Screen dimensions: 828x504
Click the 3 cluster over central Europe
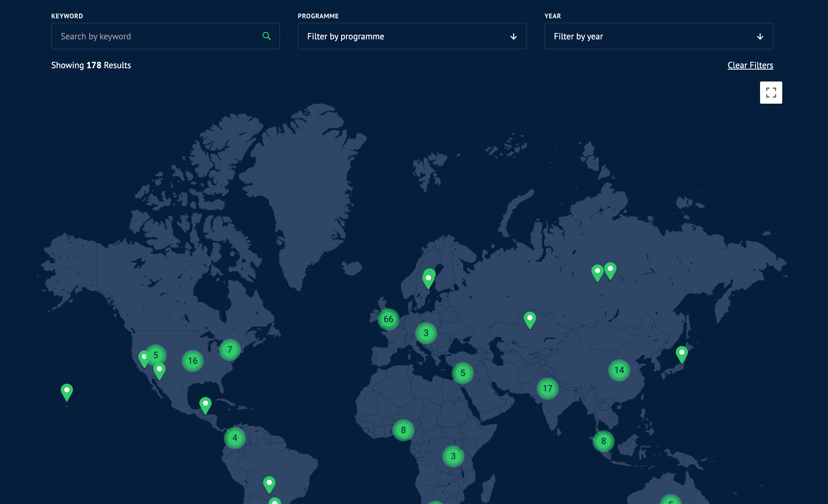pyautogui.click(x=426, y=333)
